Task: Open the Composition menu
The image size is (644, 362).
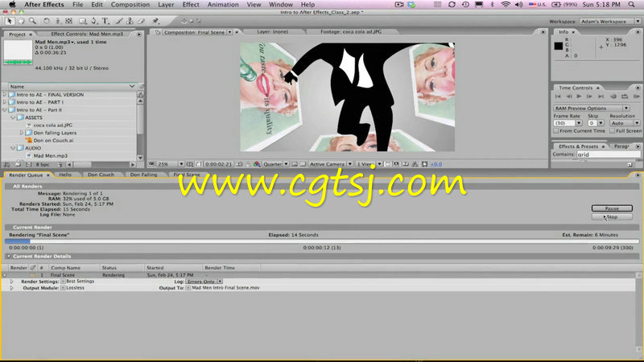Action: click(130, 5)
